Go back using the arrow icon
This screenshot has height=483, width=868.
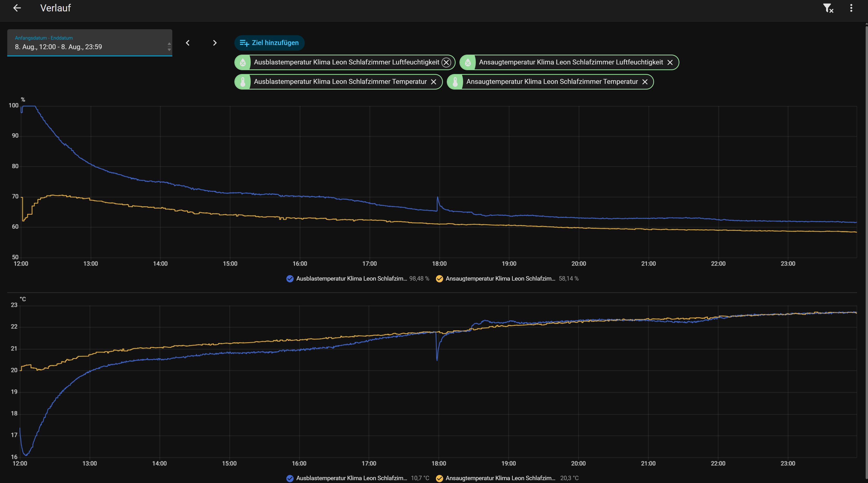[17, 8]
